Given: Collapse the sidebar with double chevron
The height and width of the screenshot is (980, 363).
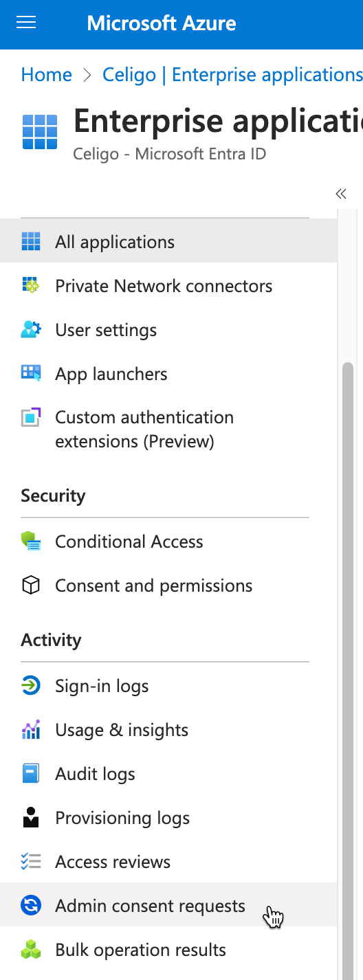Looking at the screenshot, I should 341,194.
